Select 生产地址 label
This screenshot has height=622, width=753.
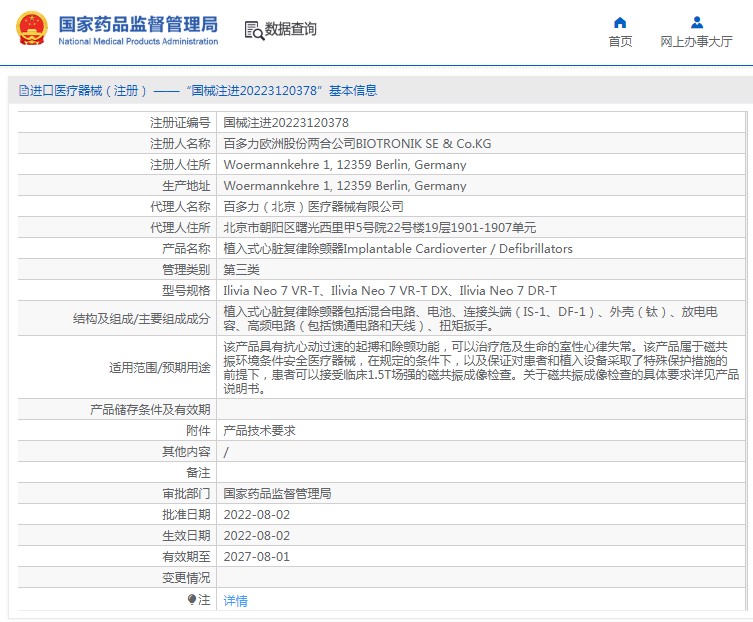click(186, 186)
